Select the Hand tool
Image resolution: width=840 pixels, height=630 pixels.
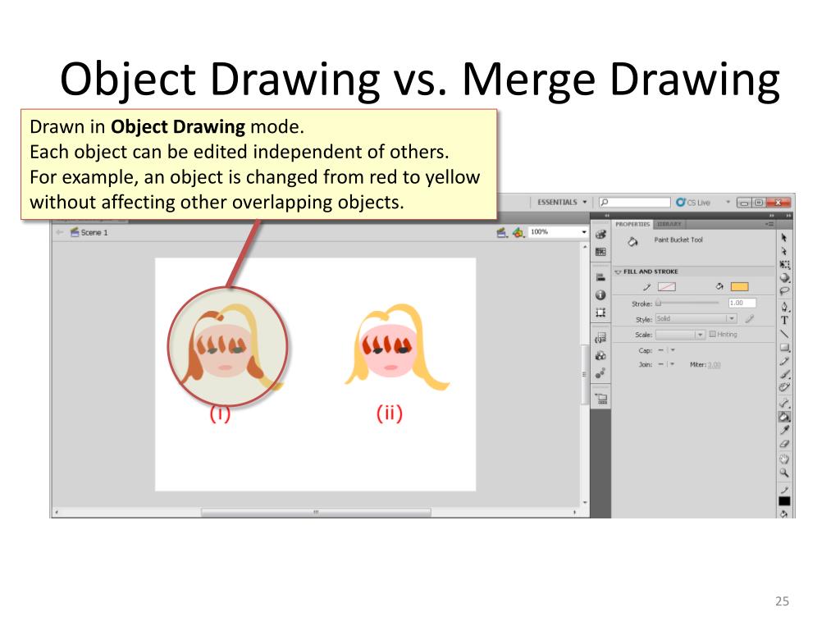pos(784,459)
